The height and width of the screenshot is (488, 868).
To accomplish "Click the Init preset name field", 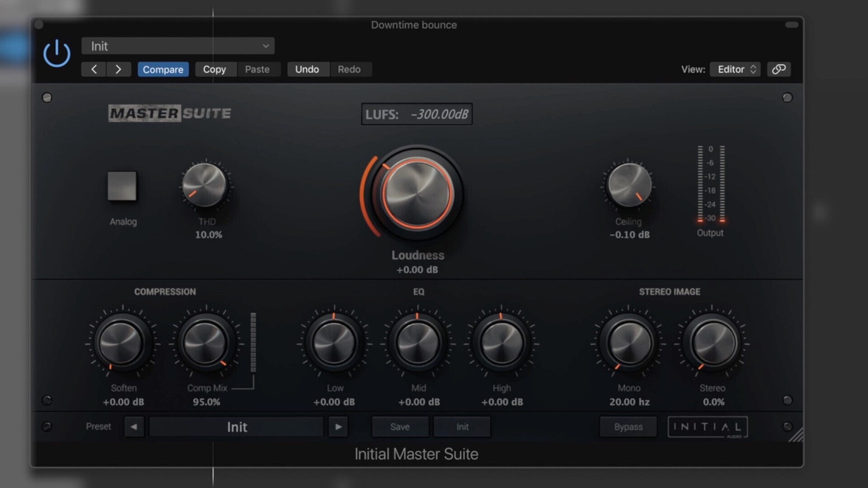I will point(236,427).
